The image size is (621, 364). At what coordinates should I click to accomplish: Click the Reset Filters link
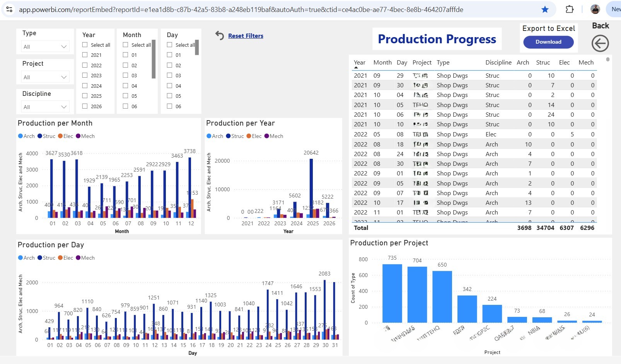pyautogui.click(x=246, y=36)
